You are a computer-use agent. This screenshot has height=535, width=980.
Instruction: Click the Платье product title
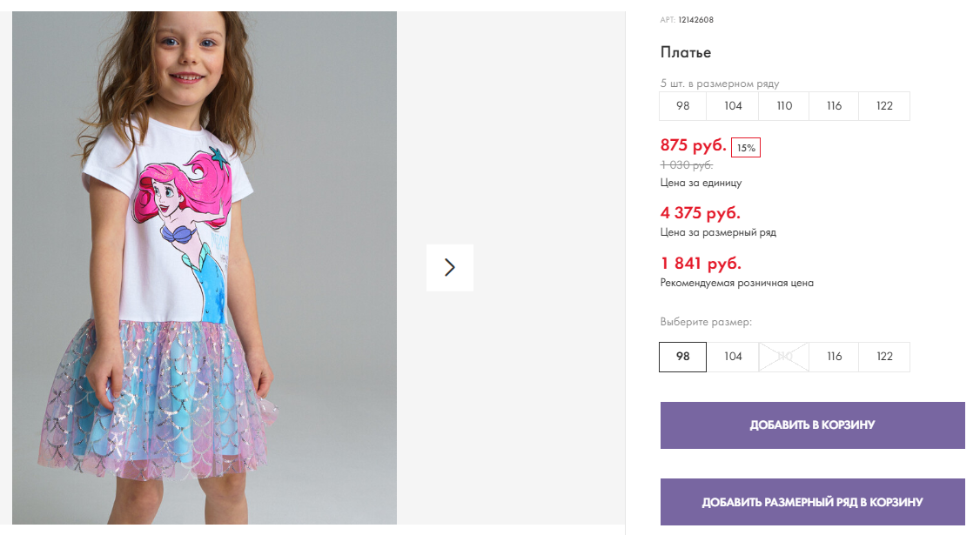coord(686,52)
